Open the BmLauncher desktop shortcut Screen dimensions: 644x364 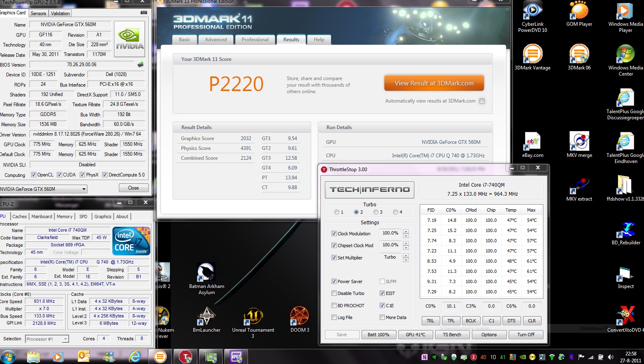(x=206, y=319)
